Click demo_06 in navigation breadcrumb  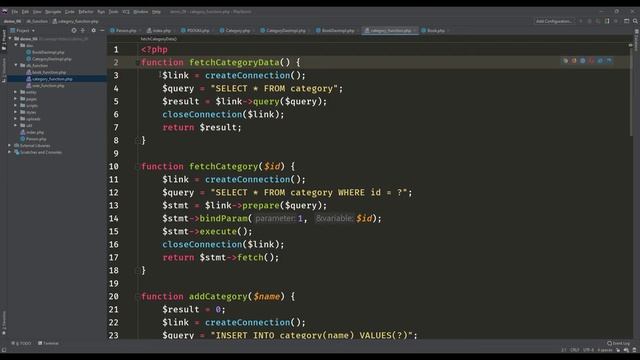coord(12,21)
